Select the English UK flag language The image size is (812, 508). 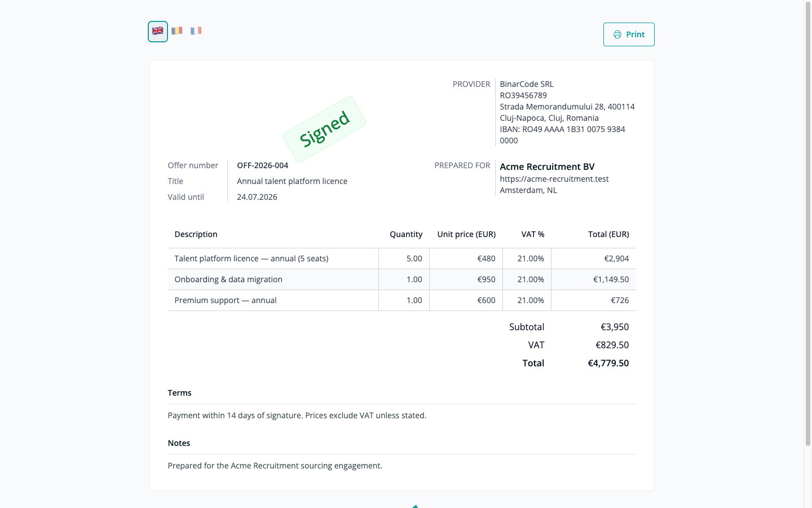(158, 32)
